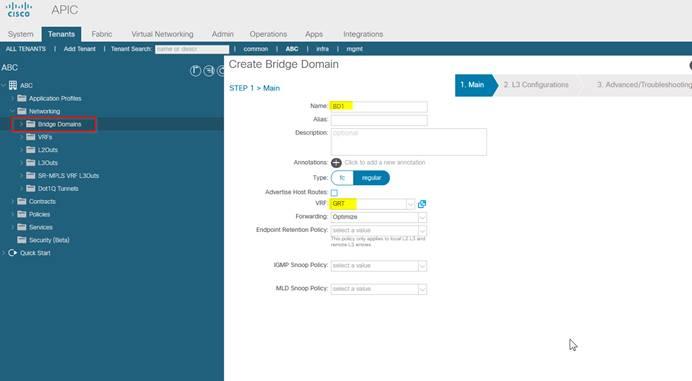Click the Quick Start arrow icon
This screenshot has height=381, width=692.
(12, 253)
